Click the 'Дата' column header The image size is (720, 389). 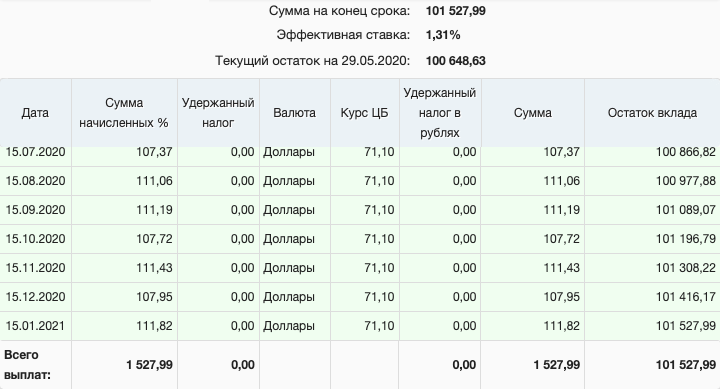[35, 113]
